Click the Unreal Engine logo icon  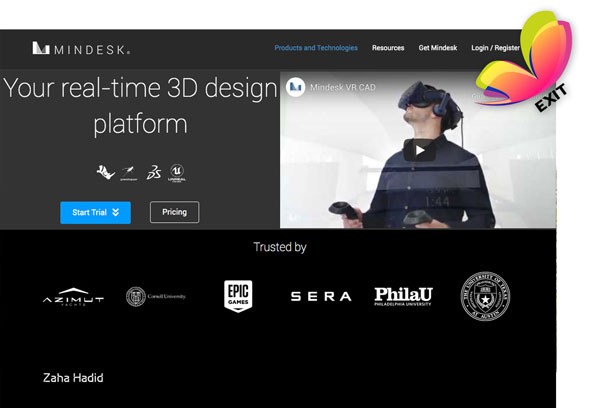177,173
